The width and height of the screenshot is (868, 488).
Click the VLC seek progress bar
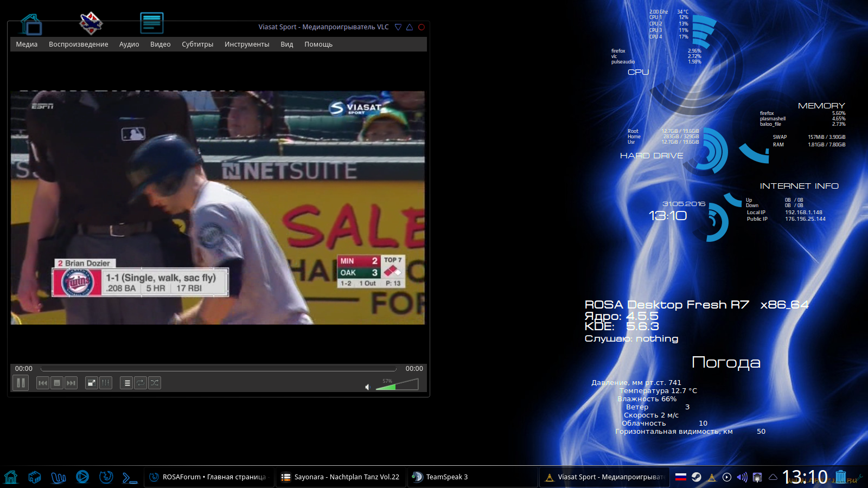pyautogui.click(x=219, y=369)
